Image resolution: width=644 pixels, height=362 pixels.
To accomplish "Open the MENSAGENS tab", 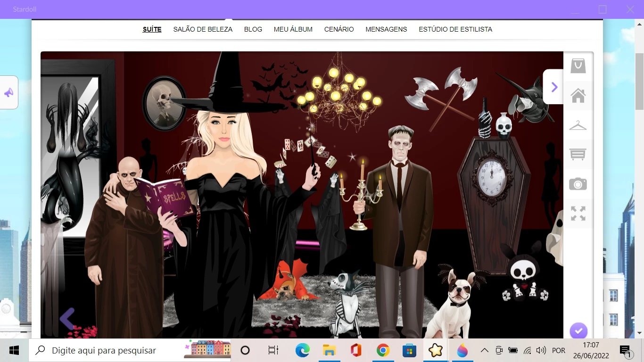I will point(386,29).
